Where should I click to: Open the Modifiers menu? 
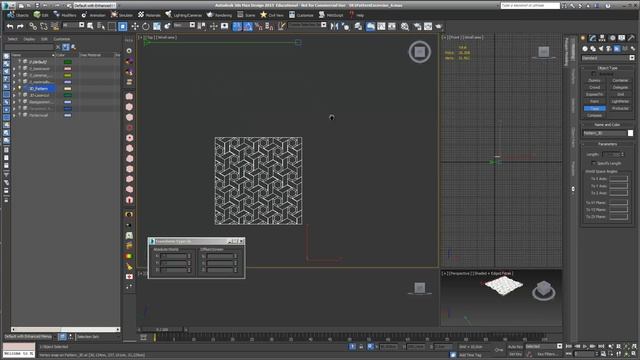click(65, 15)
